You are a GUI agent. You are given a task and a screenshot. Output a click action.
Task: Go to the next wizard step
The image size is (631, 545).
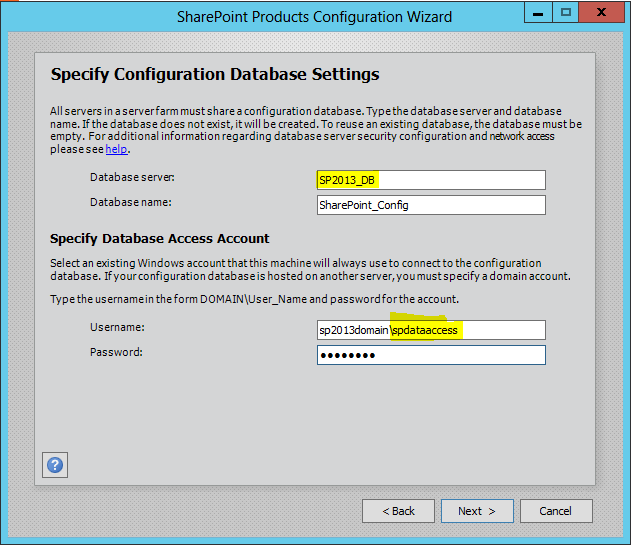[x=477, y=511]
